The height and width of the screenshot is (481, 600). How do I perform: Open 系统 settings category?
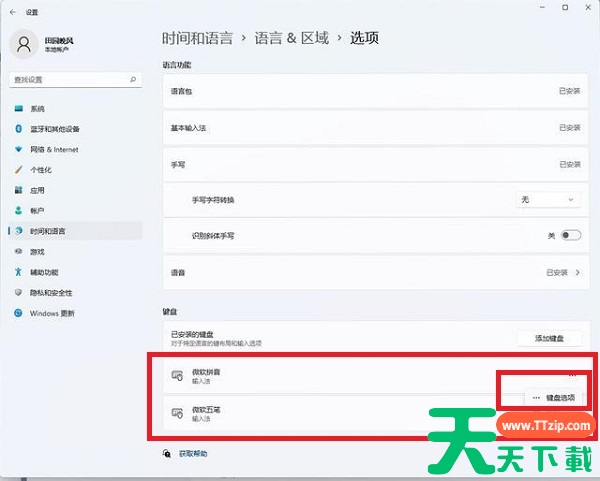tap(75, 109)
